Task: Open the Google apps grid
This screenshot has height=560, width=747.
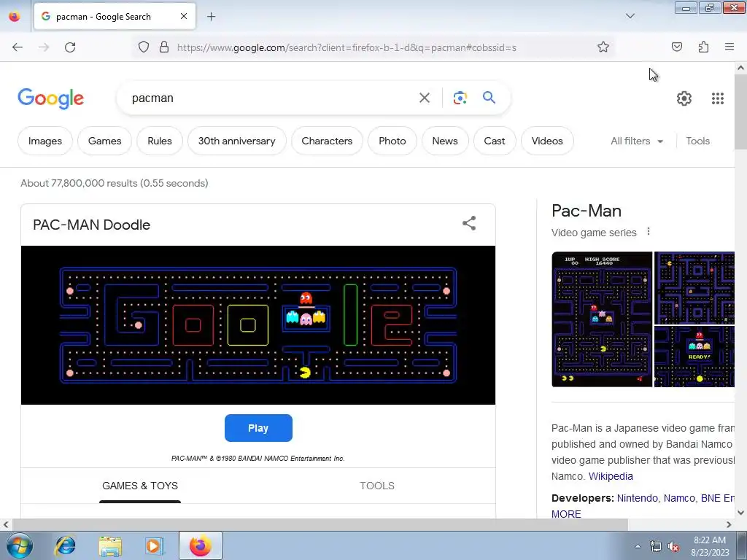Action: pos(718,98)
